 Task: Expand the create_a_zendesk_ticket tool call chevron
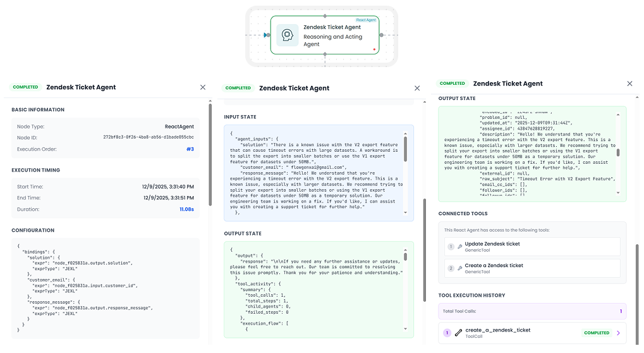coord(618,333)
